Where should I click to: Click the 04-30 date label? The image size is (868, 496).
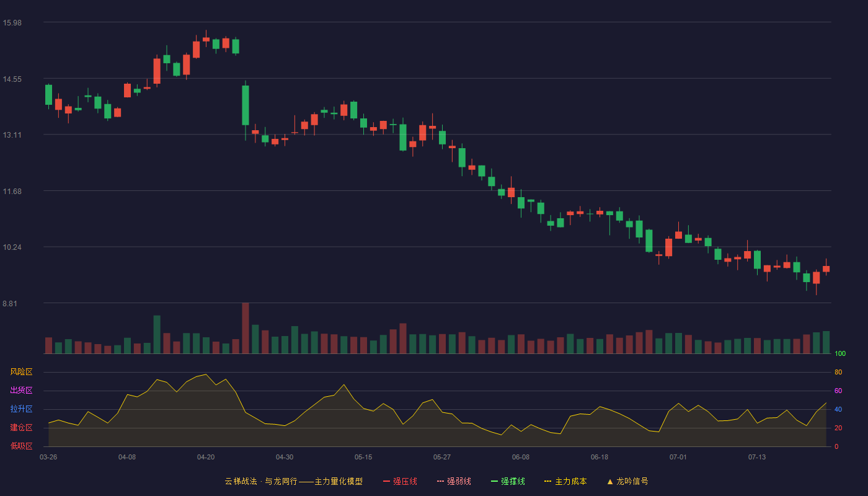[285, 457]
